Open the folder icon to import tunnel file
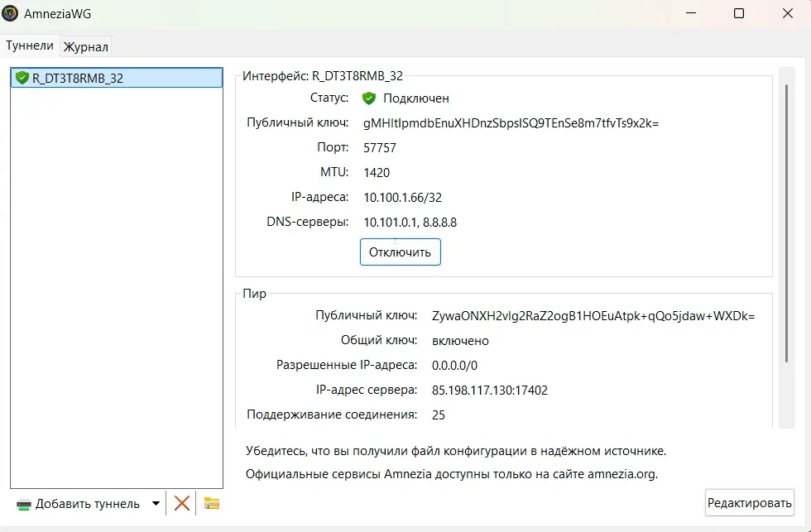 coord(211,502)
